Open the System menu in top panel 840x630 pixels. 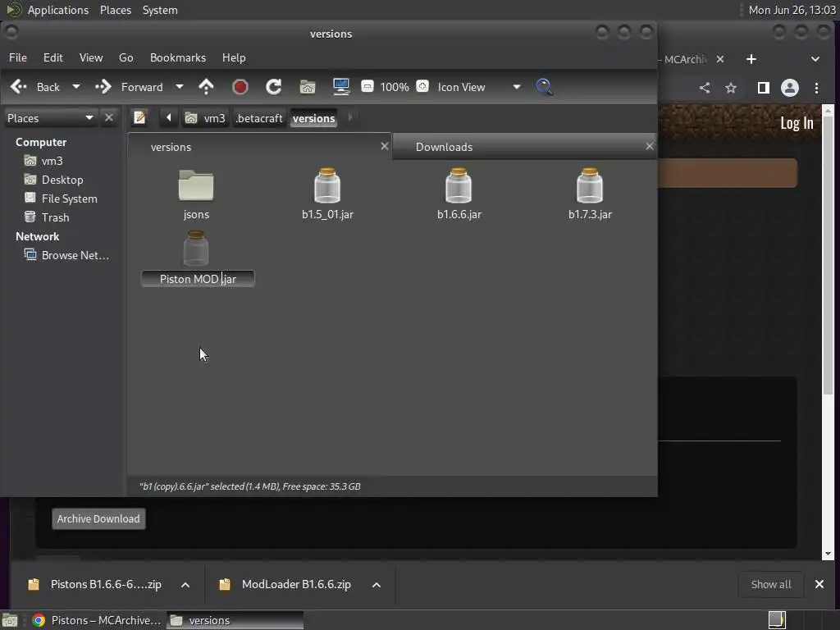(160, 10)
